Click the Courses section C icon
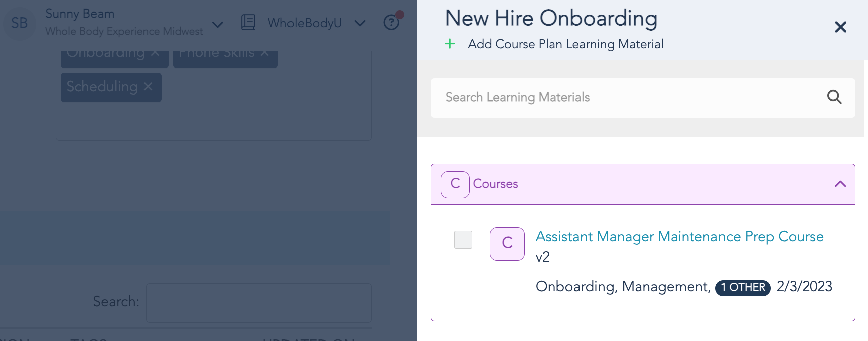 click(x=455, y=184)
